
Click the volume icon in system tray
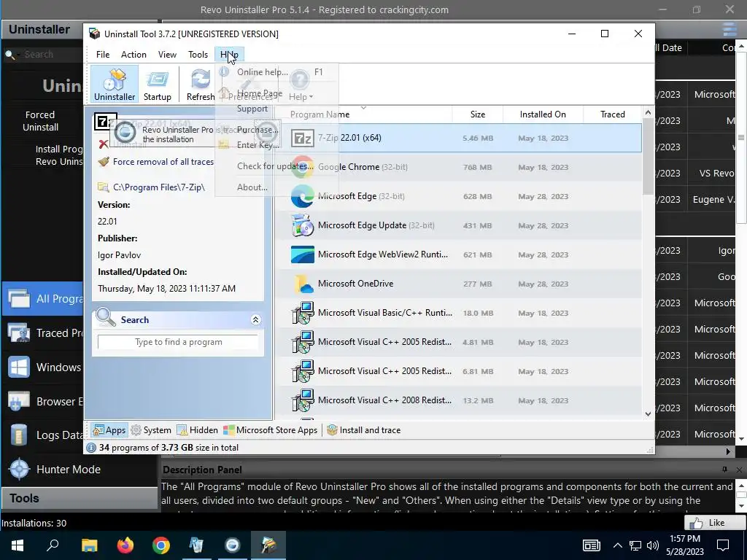coord(653,545)
